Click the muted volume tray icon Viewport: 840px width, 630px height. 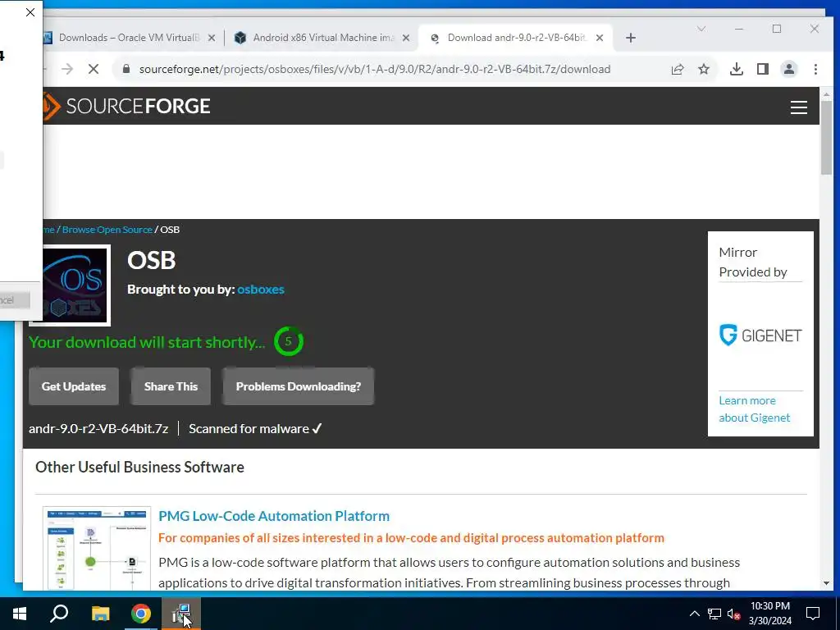click(734, 614)
